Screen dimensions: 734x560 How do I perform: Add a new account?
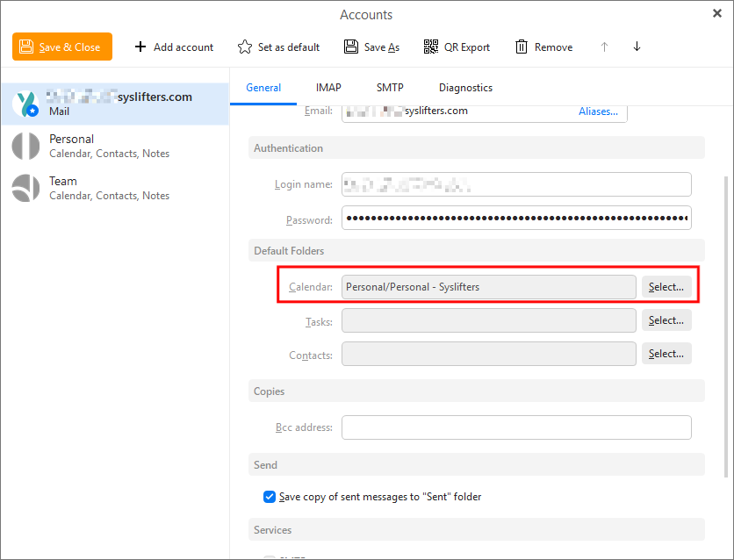point(174,47)
